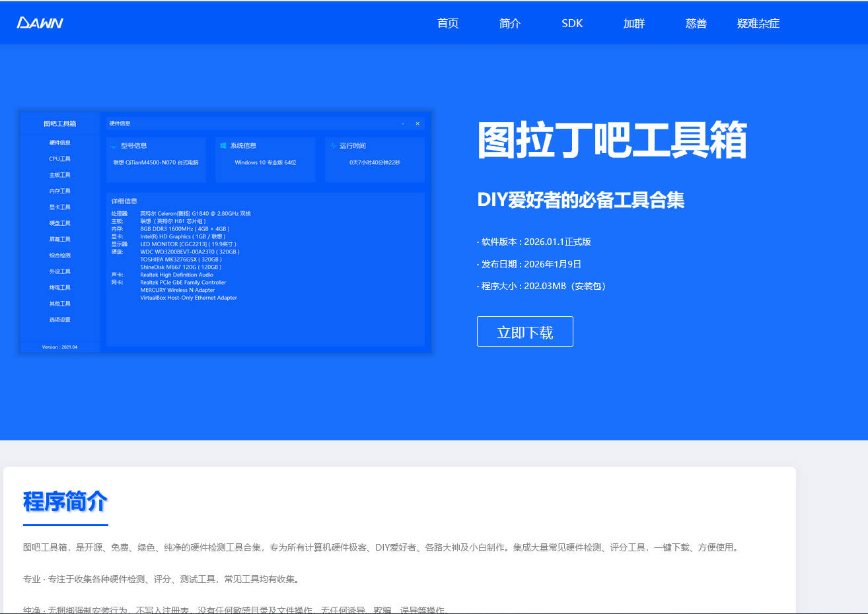Viewport: 868px width, 614px height.
Task: Open the SDK page from the navbar
Action: pos(571,23)
